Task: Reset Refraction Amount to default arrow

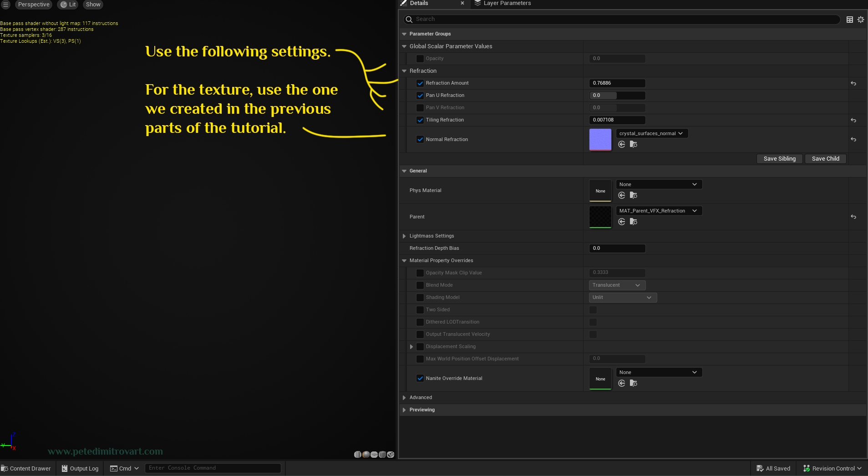Action: pyautogui.click(x=853, y=83)
